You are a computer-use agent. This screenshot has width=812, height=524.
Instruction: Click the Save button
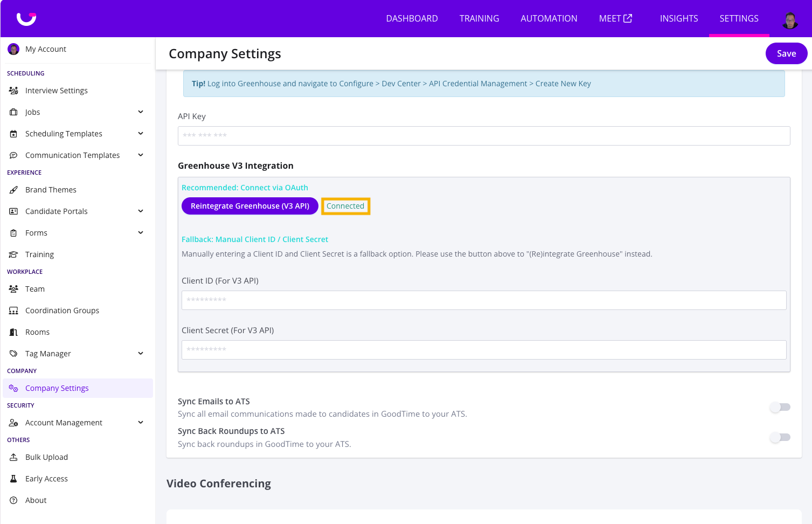click(786, 53)
